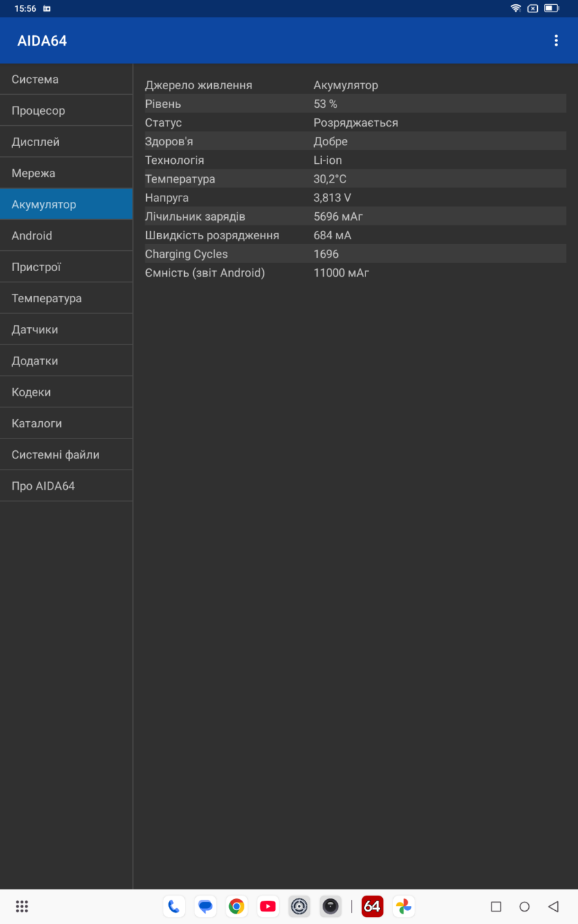
Task: Select the Ємність (звіт Android) row
Action: (x=355, y=272)
